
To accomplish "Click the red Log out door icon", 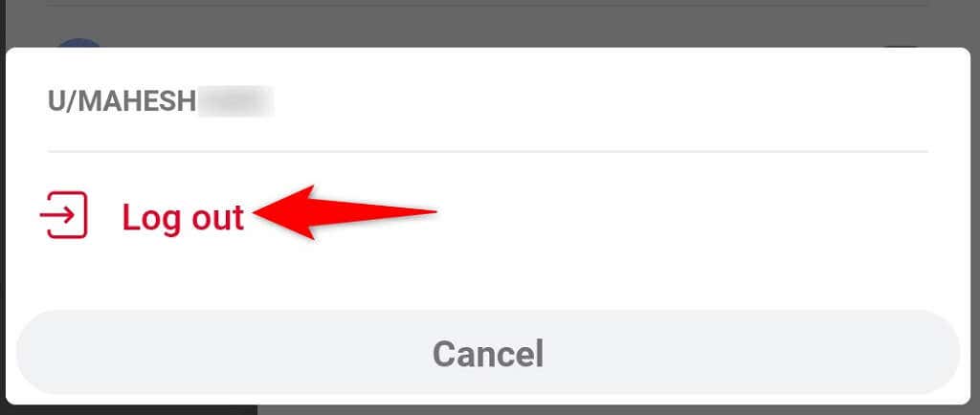I will coord(64,215).
